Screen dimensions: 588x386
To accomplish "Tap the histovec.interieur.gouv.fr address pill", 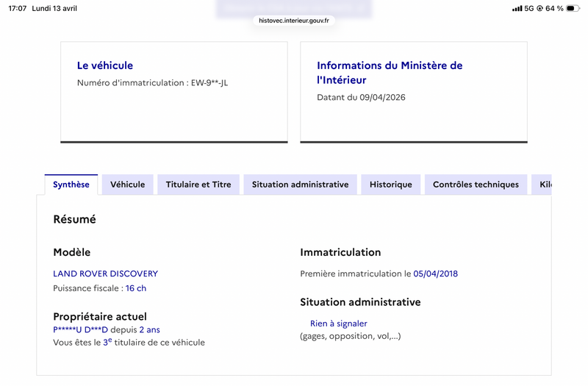I will [x=294, y=21].
